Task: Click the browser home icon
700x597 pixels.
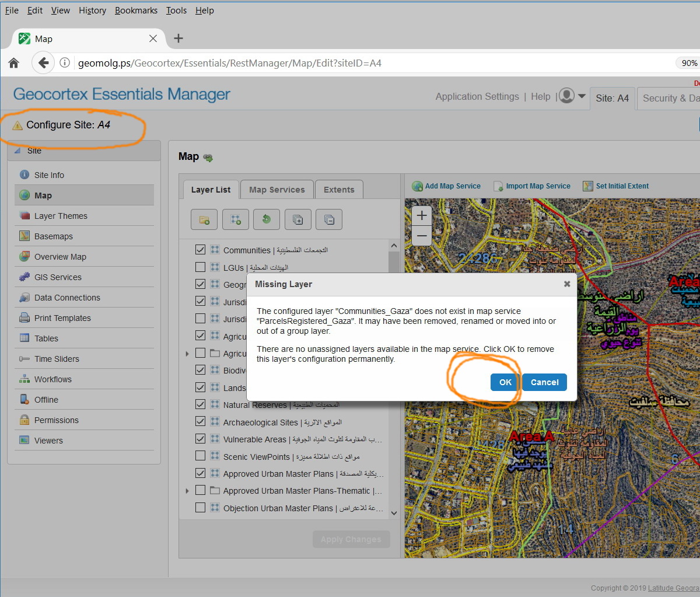Action: click(14, 63)
